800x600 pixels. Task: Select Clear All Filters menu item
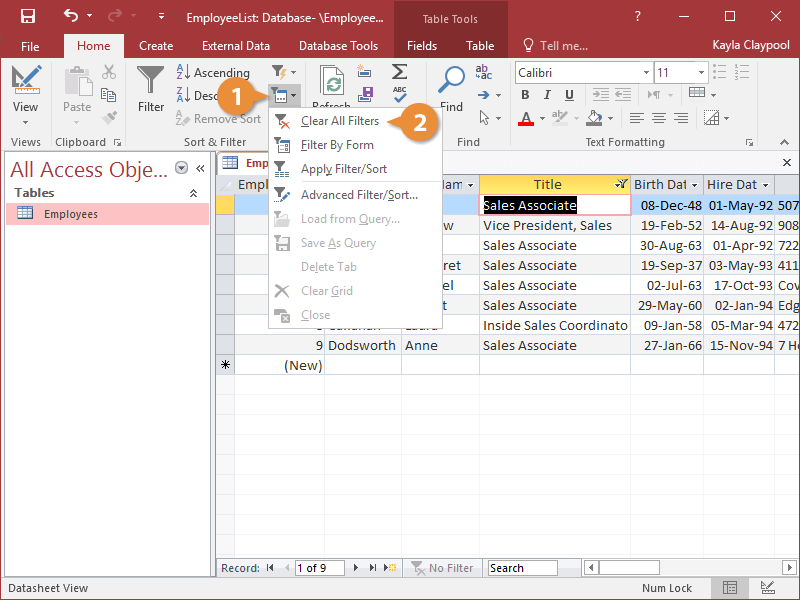coord(340,121)
